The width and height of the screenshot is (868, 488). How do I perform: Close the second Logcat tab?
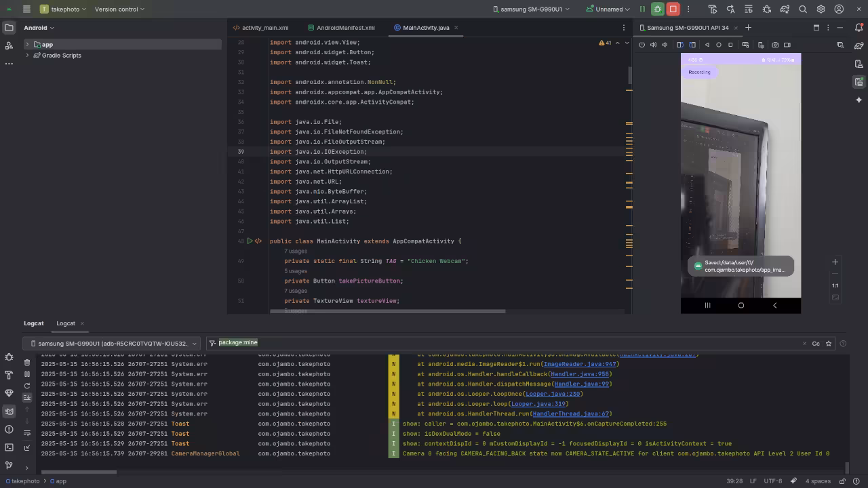[82, 323]
